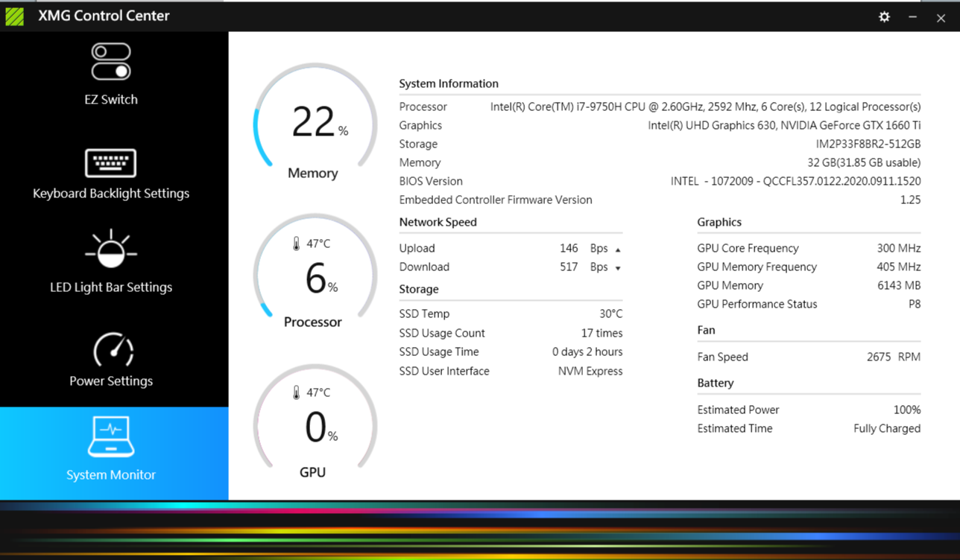Click the Memory usage gauge at 22%

coord(315,121)
